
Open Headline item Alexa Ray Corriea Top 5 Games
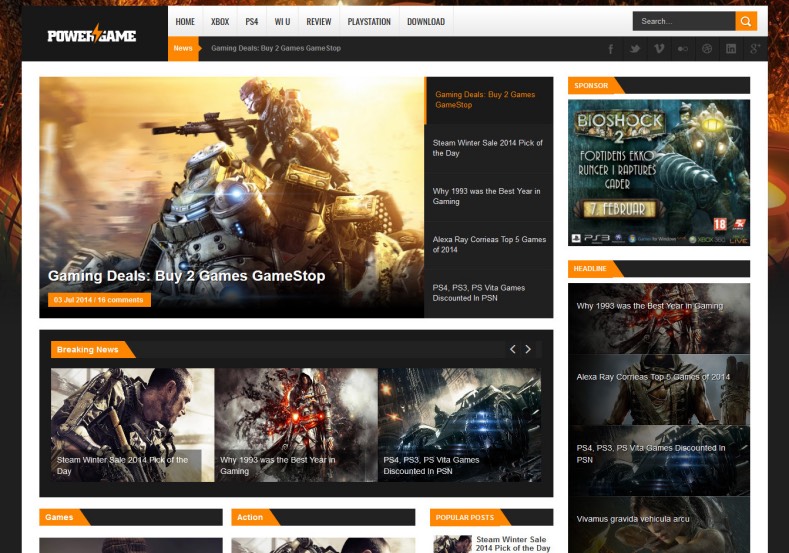click(x=659, y=389)
